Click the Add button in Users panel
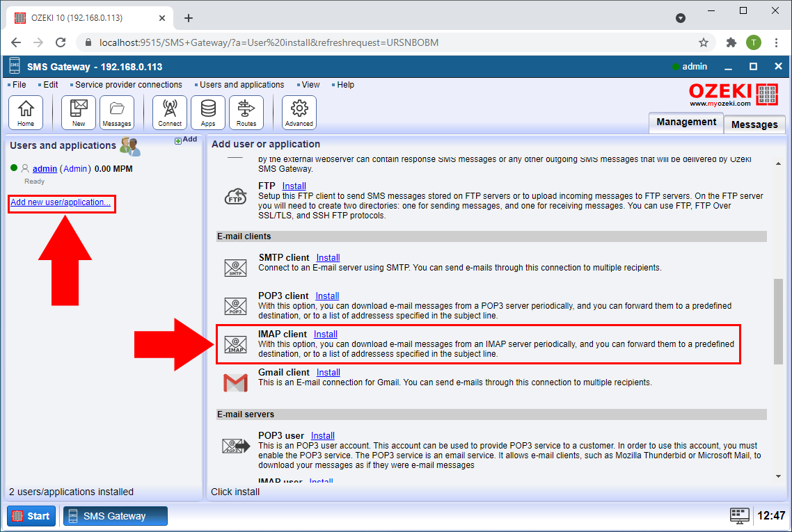 tap(186, 140)
